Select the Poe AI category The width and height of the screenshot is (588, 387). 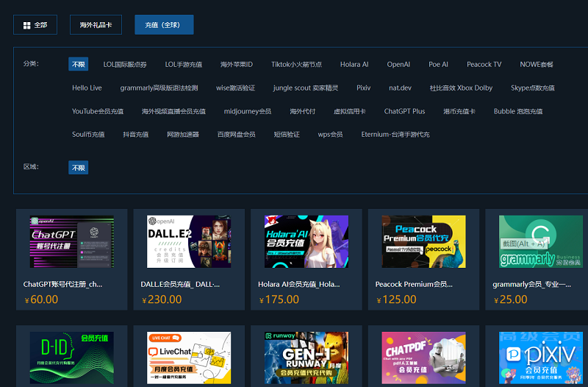pyautogui.click(x=438, y=64)
